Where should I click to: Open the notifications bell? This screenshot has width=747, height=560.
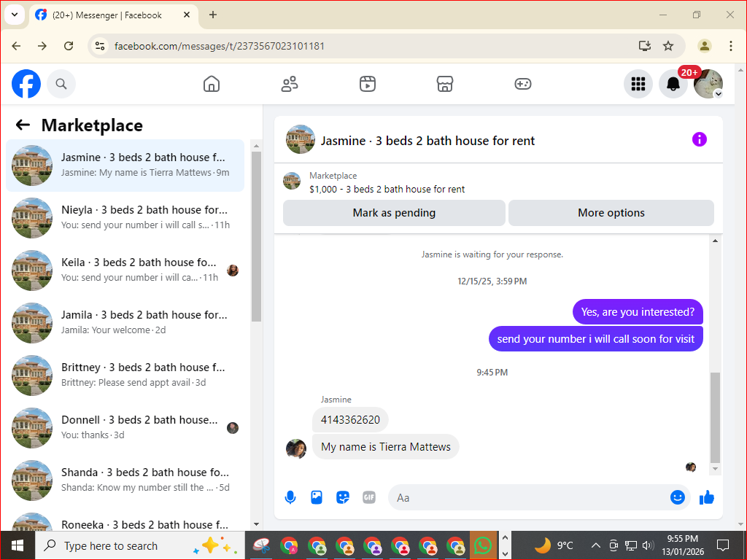coord(673,84)
